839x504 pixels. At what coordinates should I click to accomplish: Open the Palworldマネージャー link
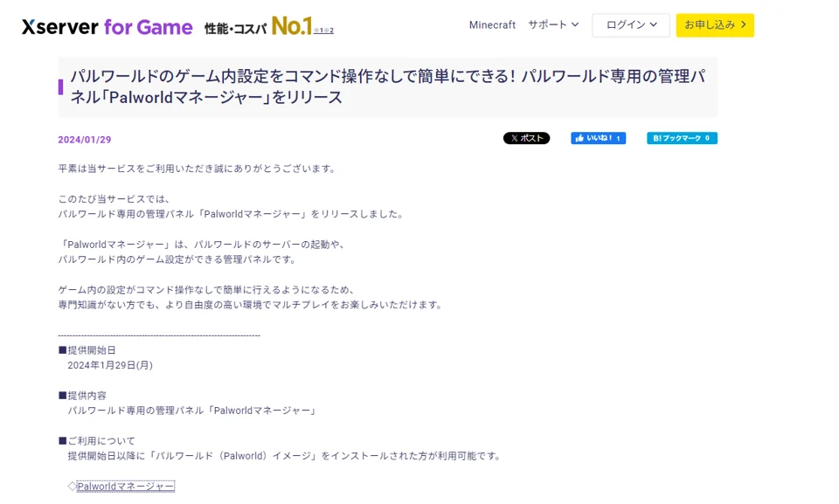(126, 487)
